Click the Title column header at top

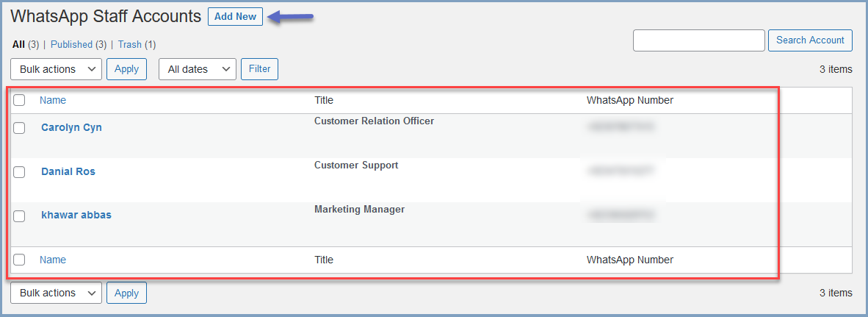324,100
